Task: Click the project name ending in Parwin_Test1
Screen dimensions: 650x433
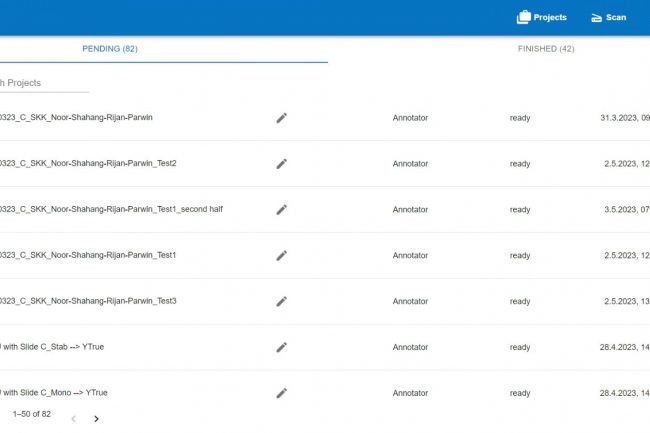Action: point(88,255)
